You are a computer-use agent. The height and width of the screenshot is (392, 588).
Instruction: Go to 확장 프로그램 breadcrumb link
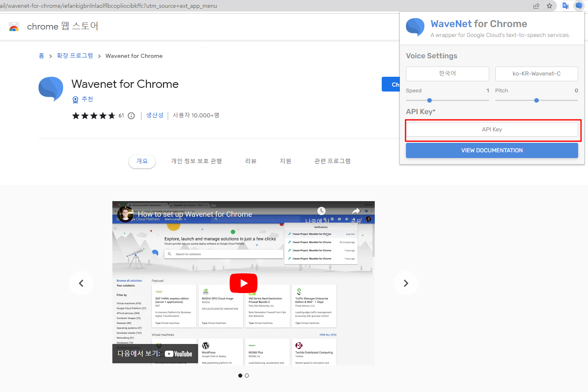click(x=75, y=56)
